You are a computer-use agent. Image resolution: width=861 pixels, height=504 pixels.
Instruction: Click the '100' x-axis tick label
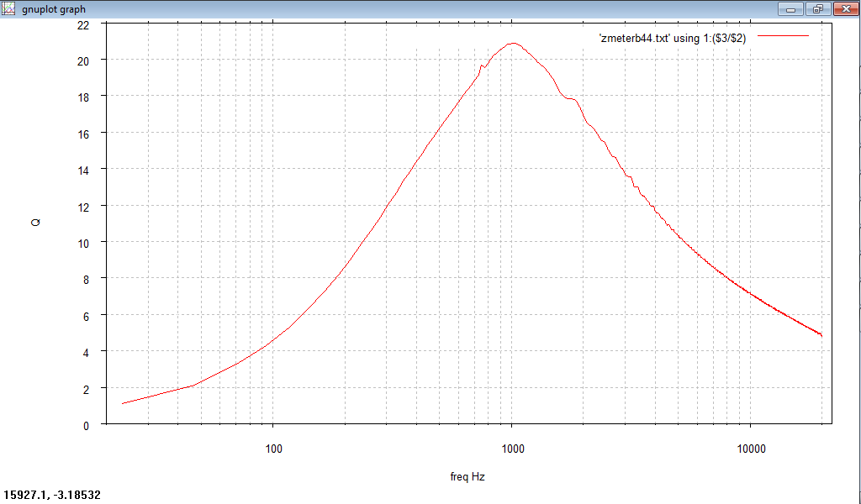coord(273,449)
